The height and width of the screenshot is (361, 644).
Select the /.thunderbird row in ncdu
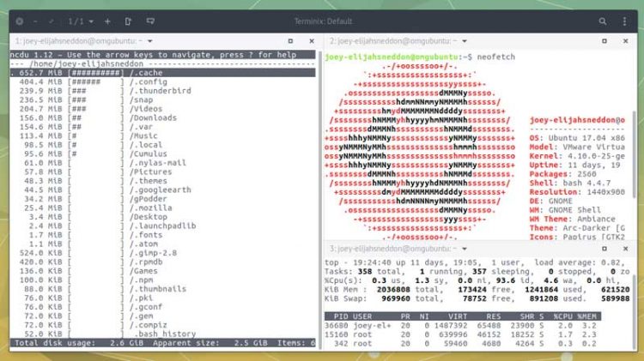coord(163,91)
